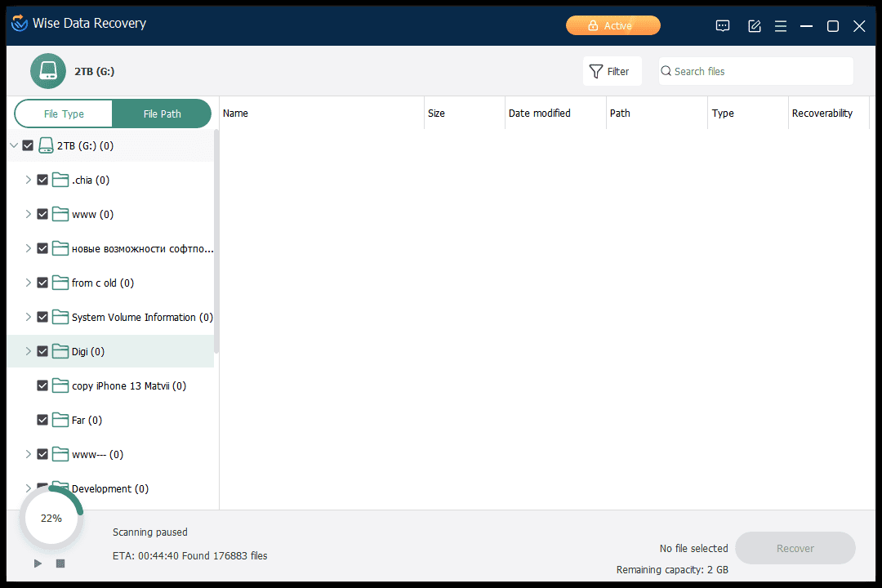Screen dimensions: 882x588
Task: Click the 2TB (G:) drive round icon
Action: point(48,72)
